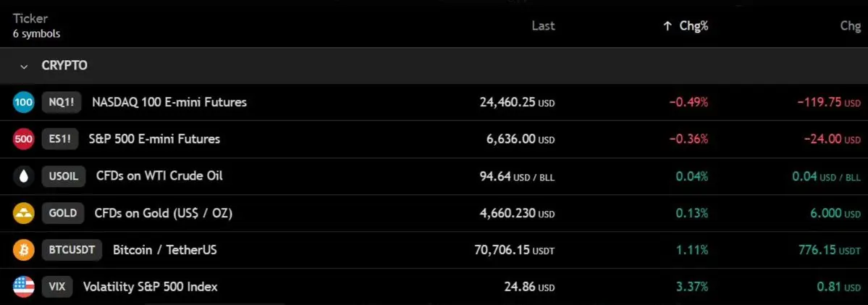Screen dimensions: 868x305
Task: Collapse the CRYPTO section chevron
Action: (x=24, y=67)
